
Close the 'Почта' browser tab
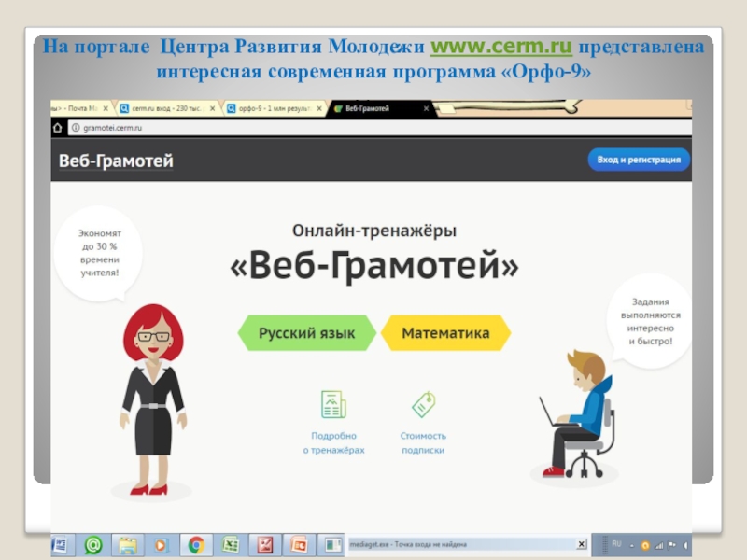point(106,108)
